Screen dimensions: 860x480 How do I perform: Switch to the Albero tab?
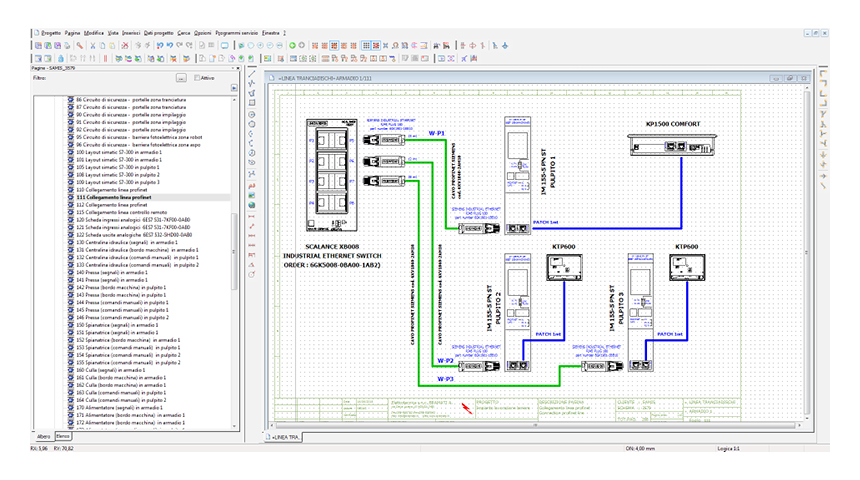tap(43, 437)
